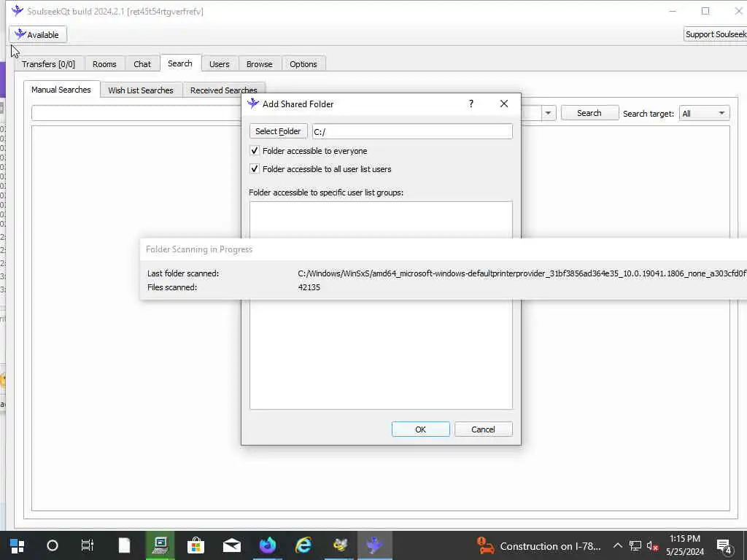Select the Manual Searches sub-tab
Screen dimensions: 747x560
click(x=61, y=90)
